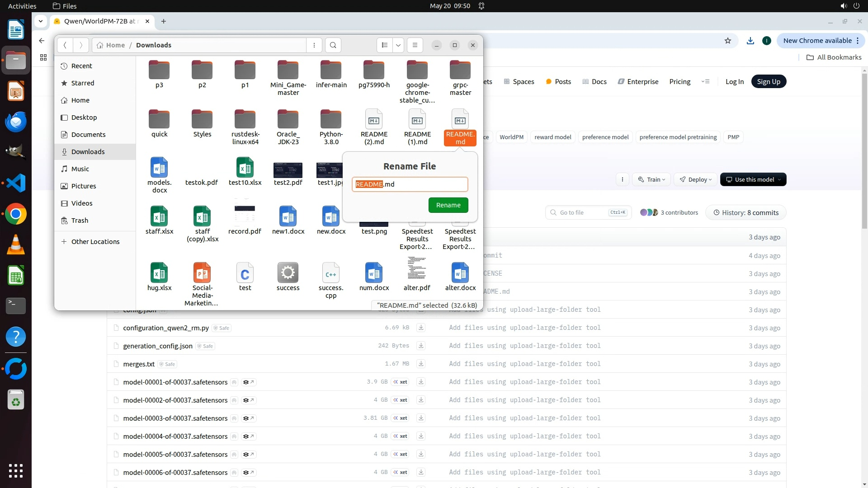The height and width of the screenshot is (488, 868).
Task: Open view options dropdown arrow in Files
Action: (x=398, y=45)
